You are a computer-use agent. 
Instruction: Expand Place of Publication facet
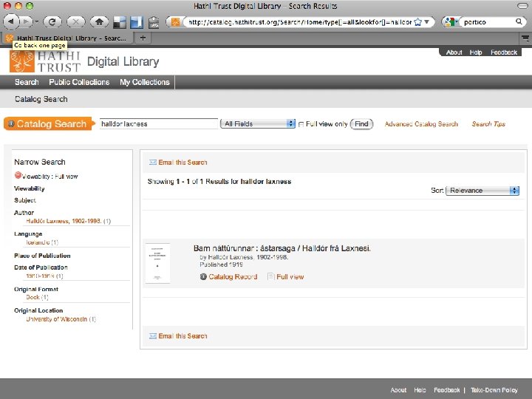click(x=42, y=256)
